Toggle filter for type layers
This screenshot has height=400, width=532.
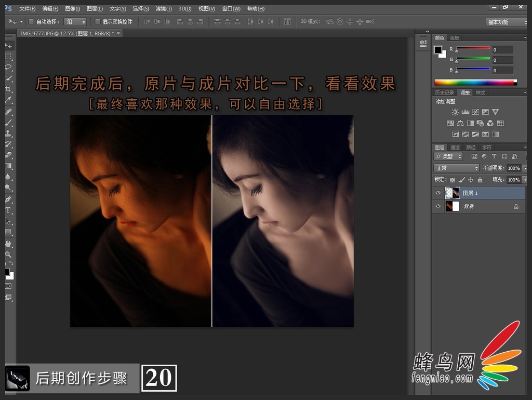494,156
